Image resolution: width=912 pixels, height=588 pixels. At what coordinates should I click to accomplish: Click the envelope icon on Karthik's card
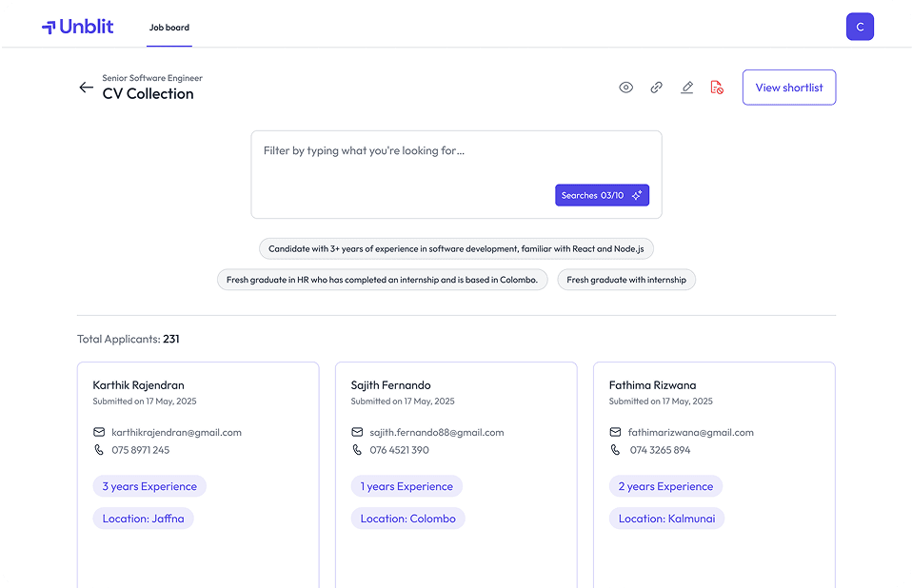click(99, 432)
